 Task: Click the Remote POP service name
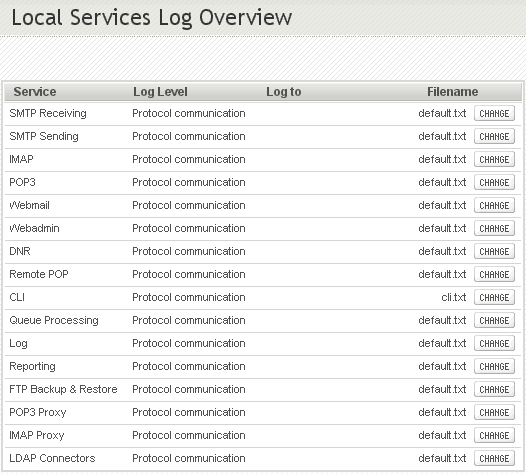39,274
